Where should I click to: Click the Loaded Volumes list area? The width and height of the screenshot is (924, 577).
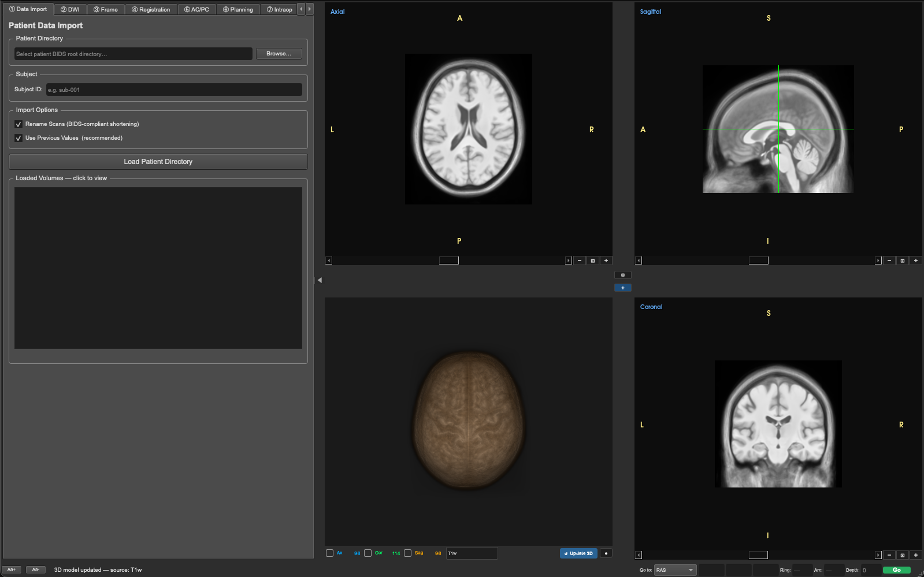[x=158, y=267]
